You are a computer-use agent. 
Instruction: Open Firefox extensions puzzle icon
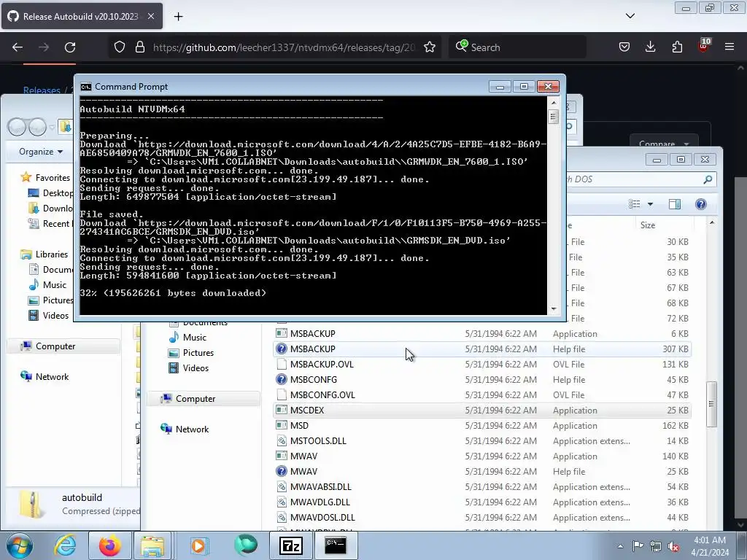click(x=677, y=47)
